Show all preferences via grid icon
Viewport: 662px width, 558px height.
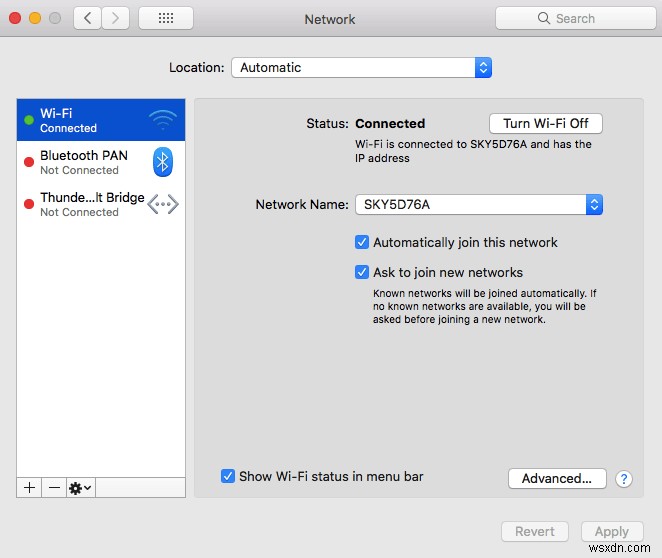[166, 18]
